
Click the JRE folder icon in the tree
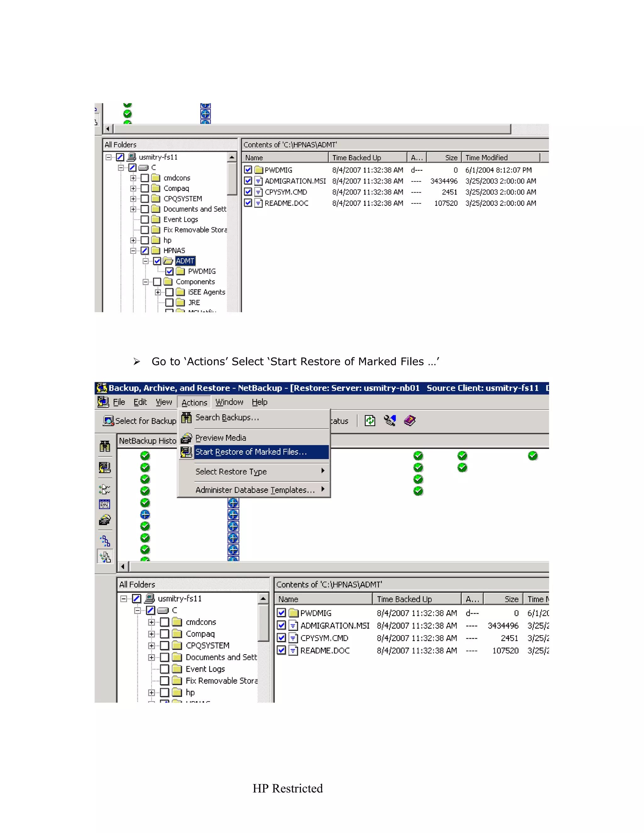coord(180,302)
